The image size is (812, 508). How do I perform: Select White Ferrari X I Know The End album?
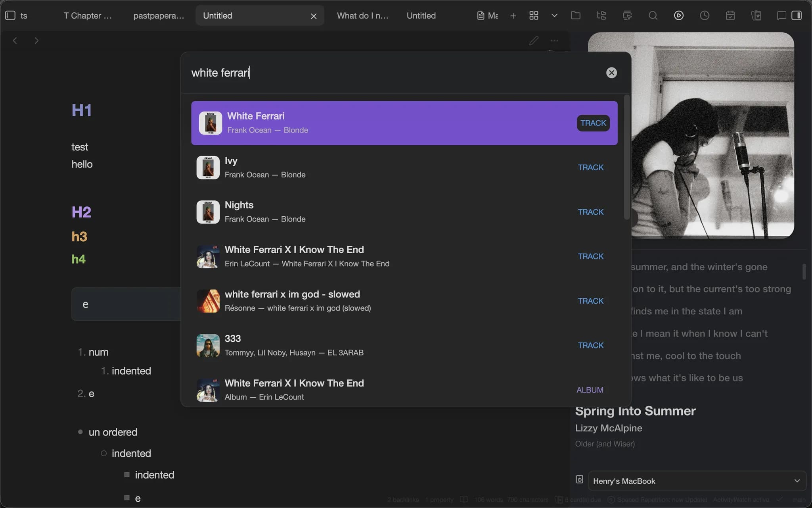404,390
